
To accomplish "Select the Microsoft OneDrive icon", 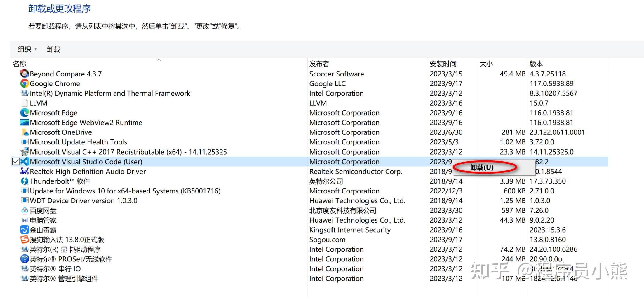I will (25, 132).
